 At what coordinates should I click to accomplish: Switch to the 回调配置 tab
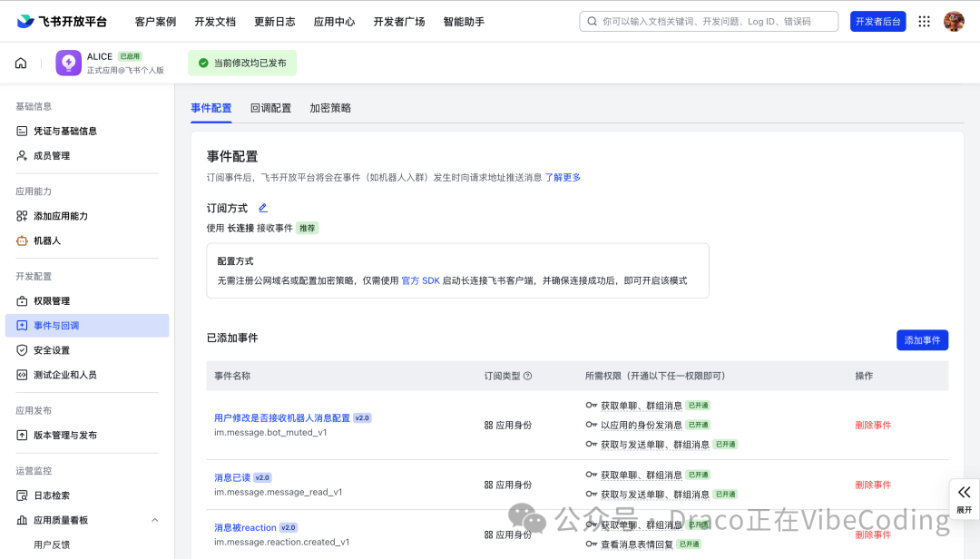click(269, 107)
